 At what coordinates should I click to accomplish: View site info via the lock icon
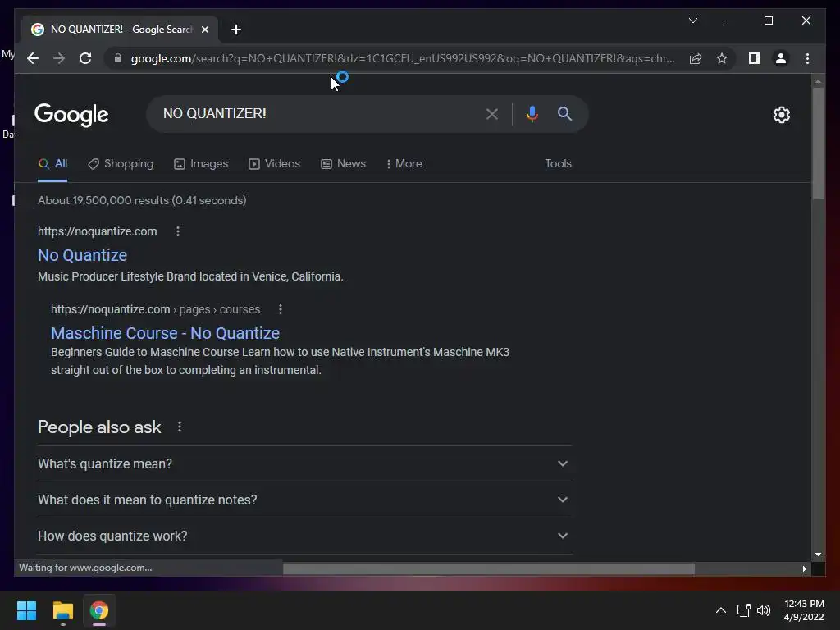(118, 58)
